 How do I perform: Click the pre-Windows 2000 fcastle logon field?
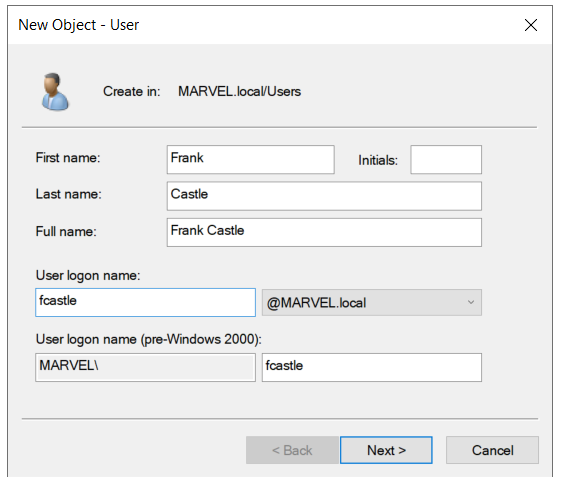[x=371, y=367]
